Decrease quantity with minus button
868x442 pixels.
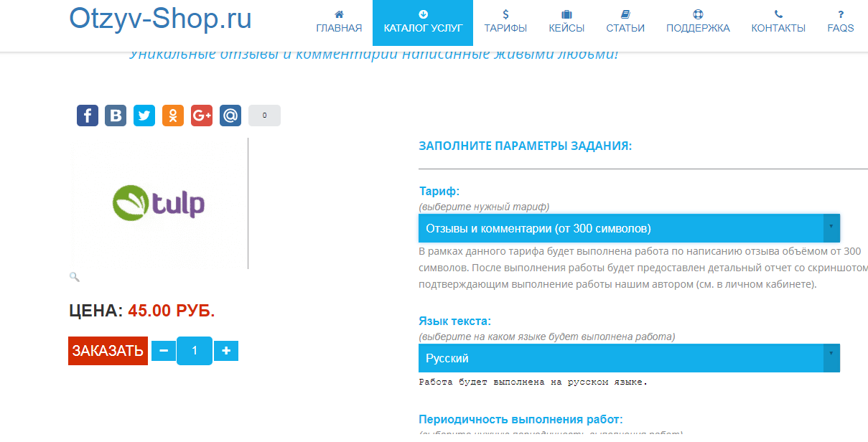pyautogui.click(x=164, y=351)
